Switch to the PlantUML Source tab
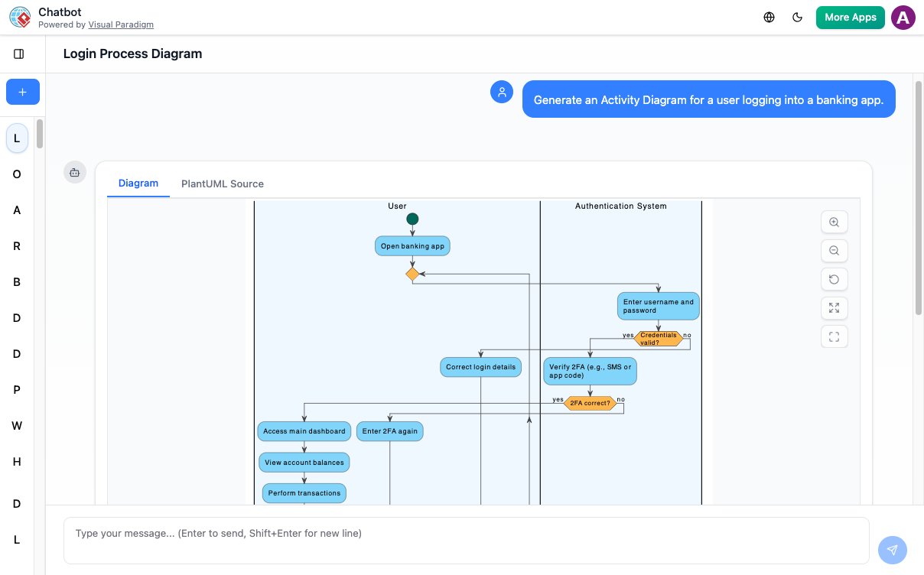 click(222, 184)
